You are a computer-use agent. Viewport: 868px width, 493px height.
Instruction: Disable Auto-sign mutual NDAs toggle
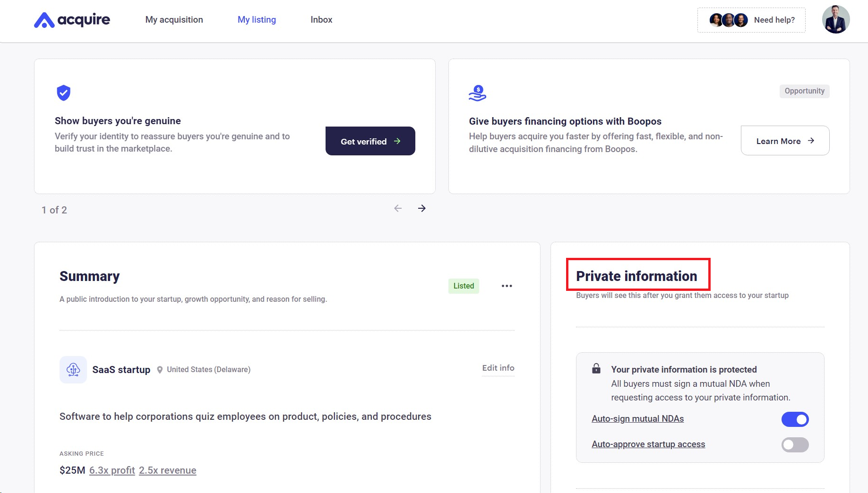tap(795, 419)
